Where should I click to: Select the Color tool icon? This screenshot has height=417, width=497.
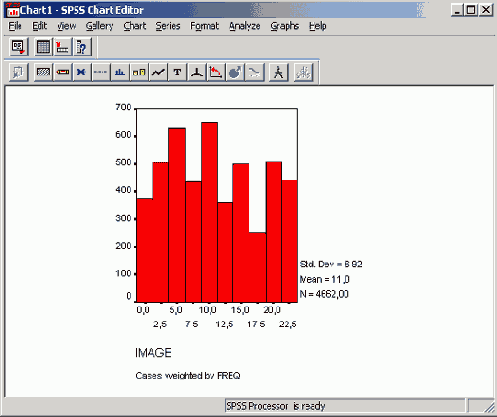pyautogui.click(x=63, y=72)
